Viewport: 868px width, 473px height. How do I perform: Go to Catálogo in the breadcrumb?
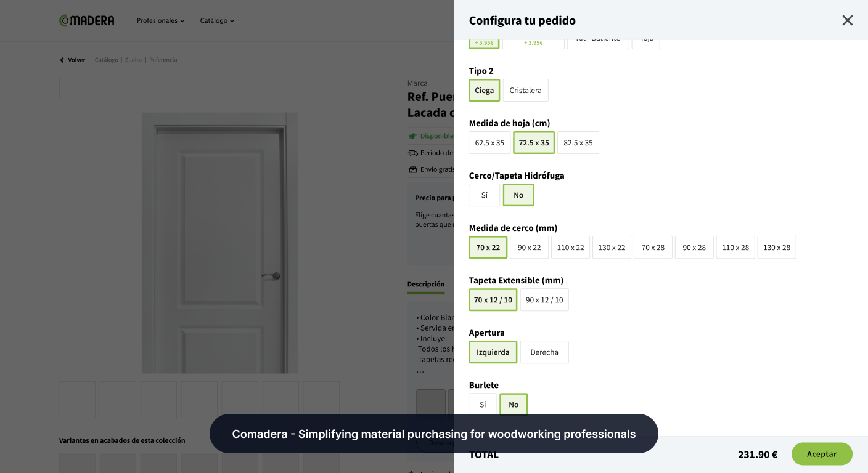tap(107, 60)
